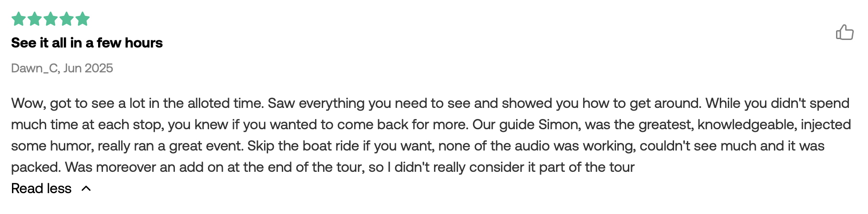Click the first green rating star
868x214 pixels.
[x=19, y=19]
